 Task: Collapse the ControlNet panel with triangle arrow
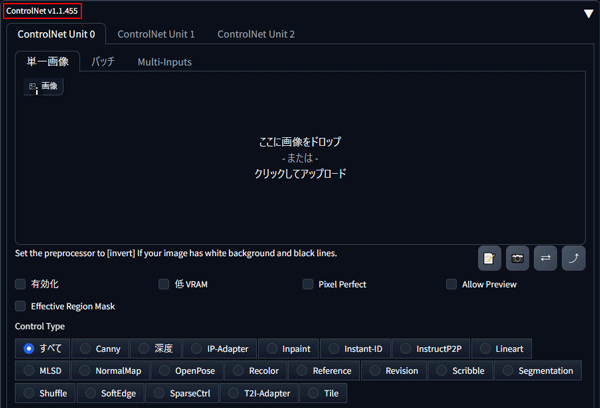click(589, 14)
